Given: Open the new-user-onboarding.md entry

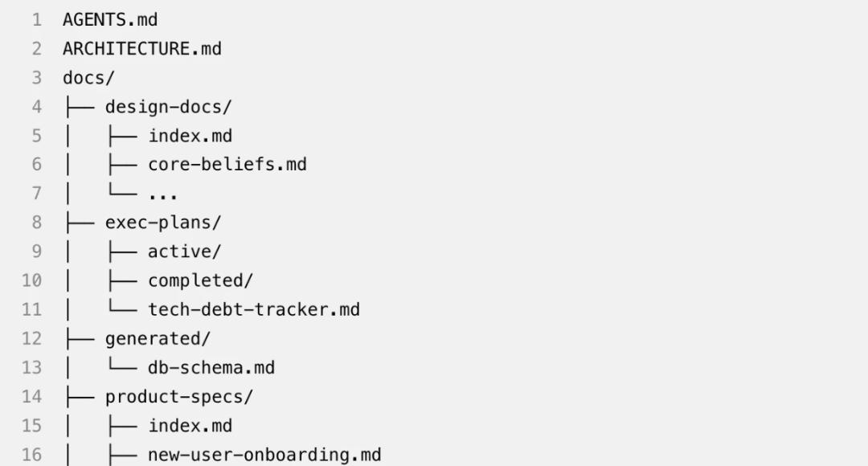Looking at the screenshot, I should (264, 455).
